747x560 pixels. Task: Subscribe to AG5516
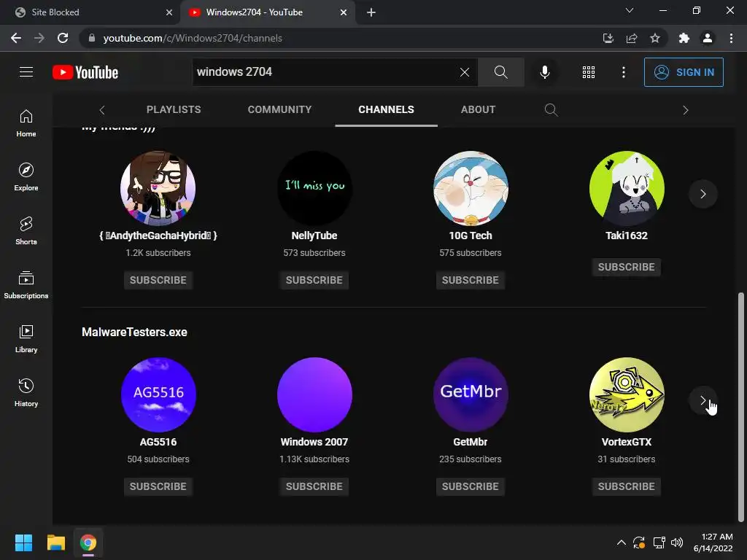pyautogui.click(x=158, y=486)
